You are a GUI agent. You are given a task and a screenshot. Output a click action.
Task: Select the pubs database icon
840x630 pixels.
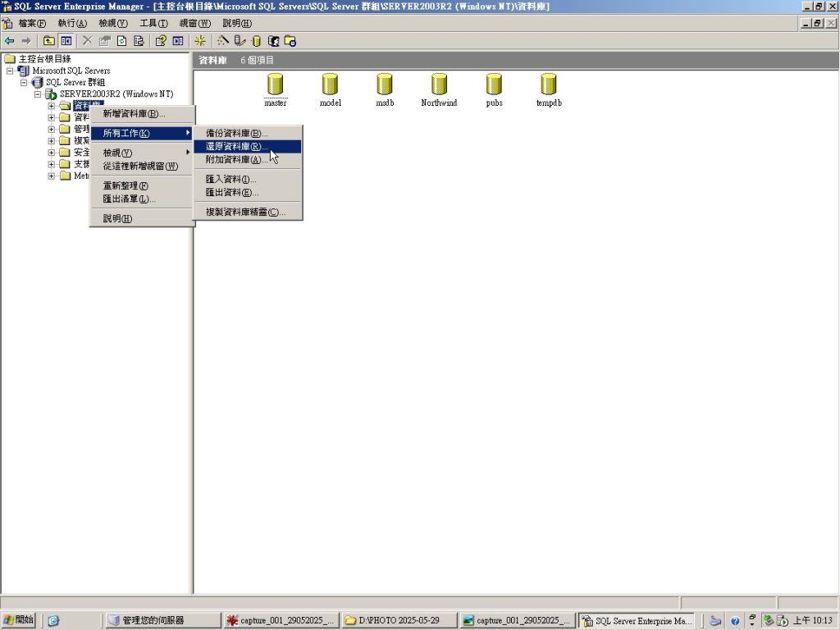point(494,84)
